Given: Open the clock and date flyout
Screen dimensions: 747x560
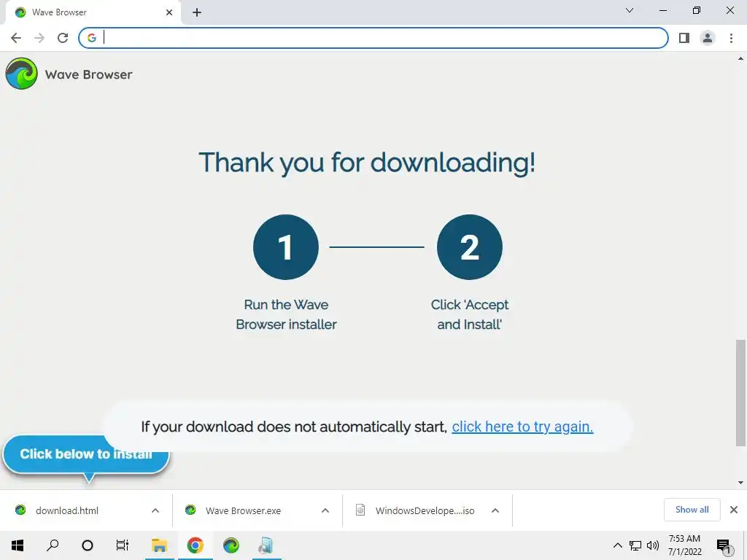Looking at the screenshot, I should tap(684, 545).
